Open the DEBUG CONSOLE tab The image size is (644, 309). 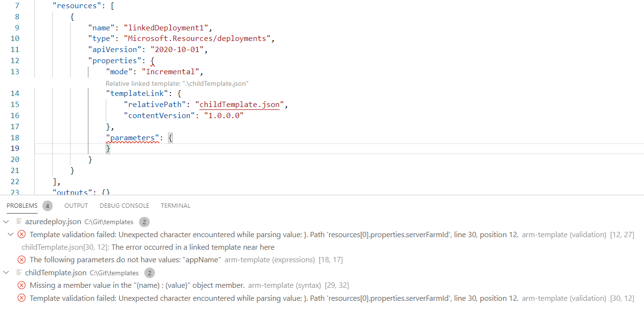(x=124, y=206)
